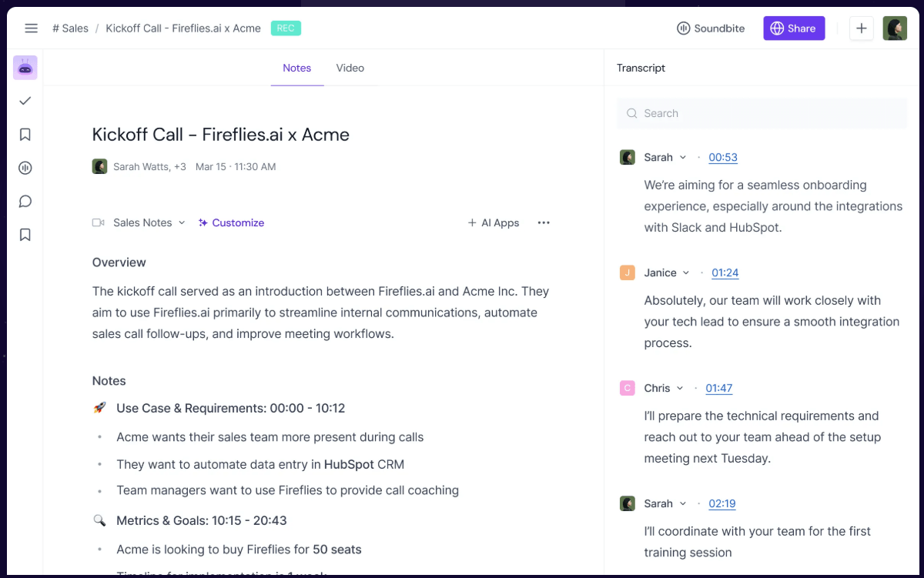Click the transcript Search field

coord(762,113)
